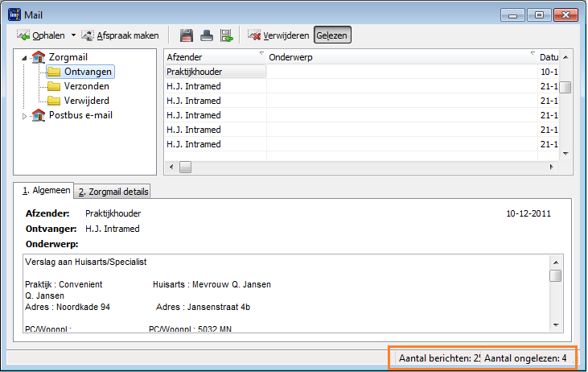Click message list scroll up arrow

(x=565, y=57)
